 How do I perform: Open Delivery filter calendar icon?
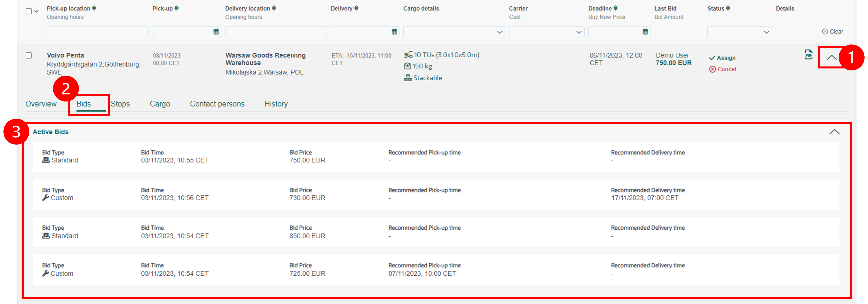point(394,32)
